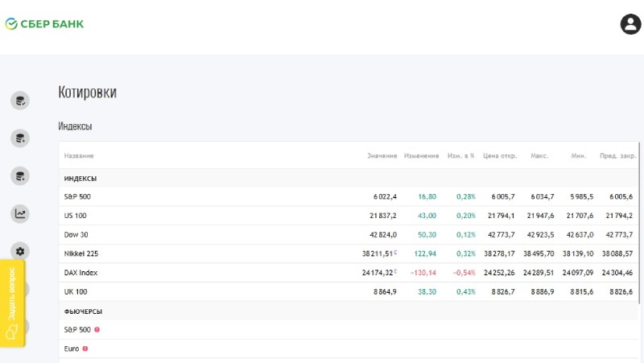Open the quotes chart sidebar icon
The image size is (644, 363).
[20, 214]
